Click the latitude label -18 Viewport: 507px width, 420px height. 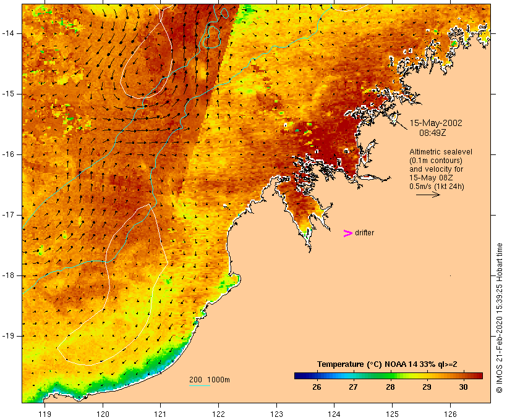7,275
